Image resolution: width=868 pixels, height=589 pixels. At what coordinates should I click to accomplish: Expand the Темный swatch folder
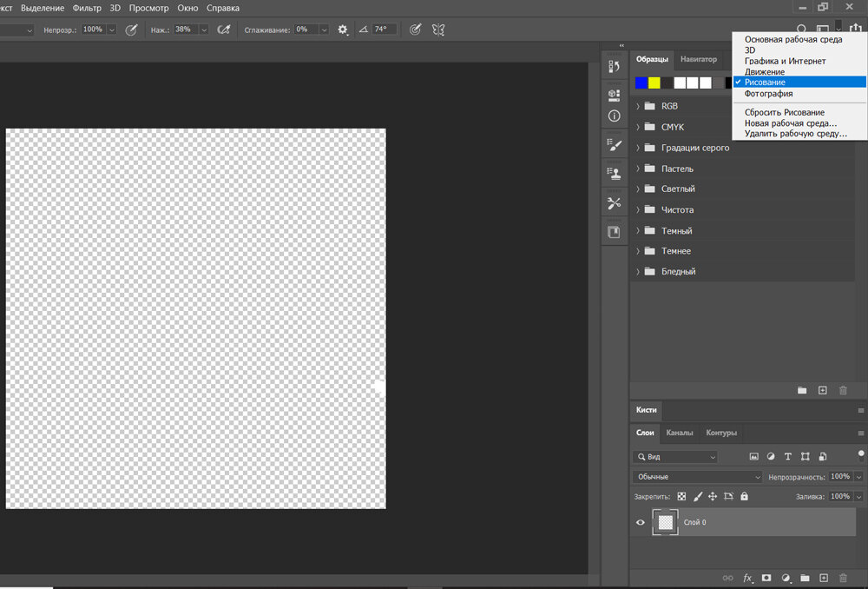(638, 230)
